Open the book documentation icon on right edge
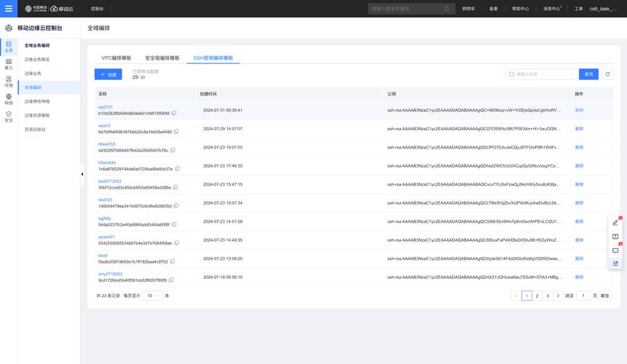 coord(615,237)
